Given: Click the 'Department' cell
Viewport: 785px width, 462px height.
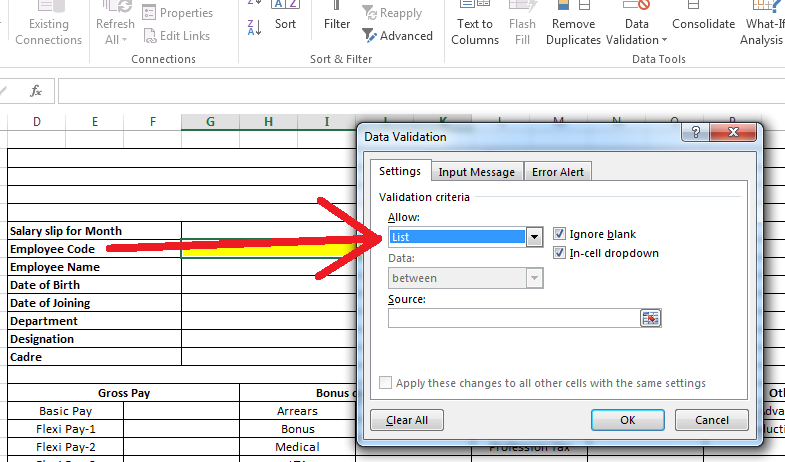Looking at the screenshot, I should tap(95, 321).
